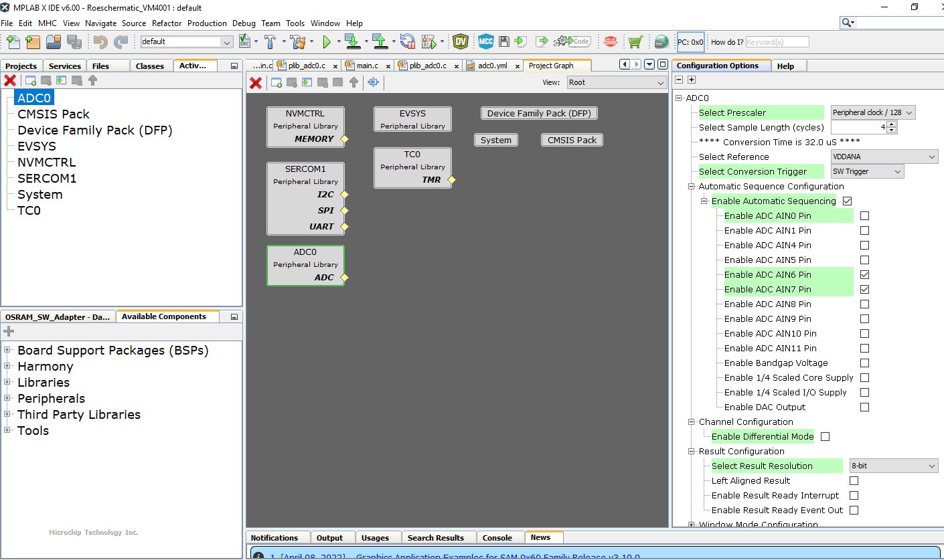Select the System block in Project Graph

[x=496, y=140]
